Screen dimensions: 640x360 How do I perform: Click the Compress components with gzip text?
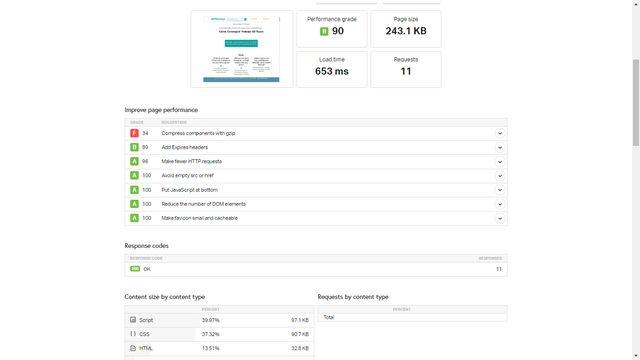coord(198,133)
